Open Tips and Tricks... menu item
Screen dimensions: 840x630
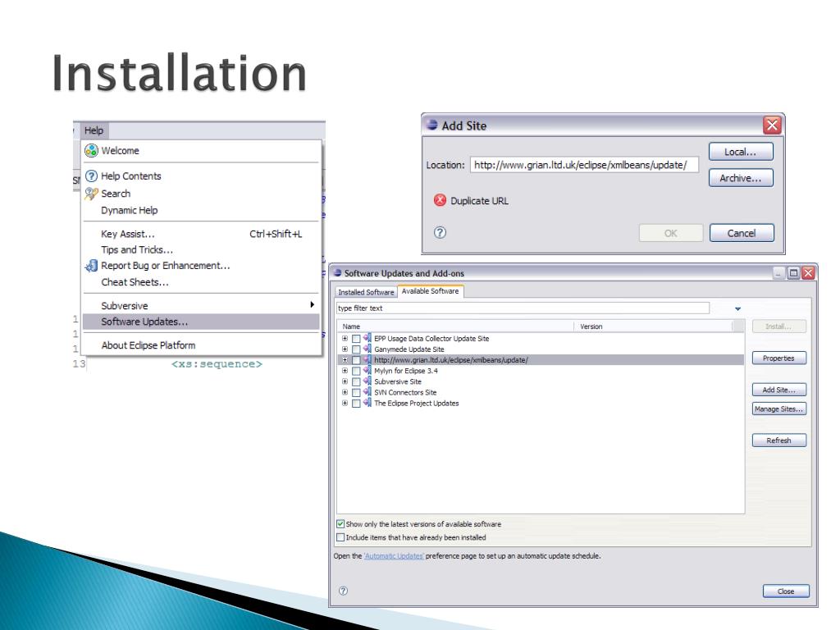(201, 249)
